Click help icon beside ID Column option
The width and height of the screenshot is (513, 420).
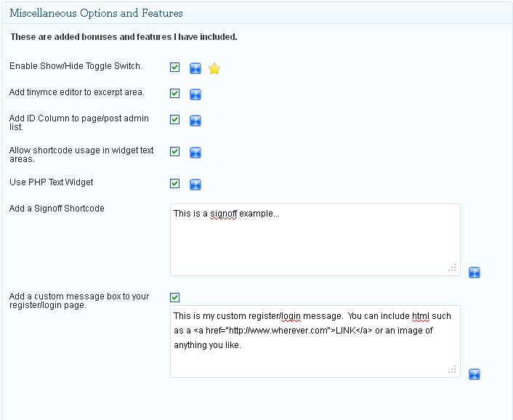[195, 121]
